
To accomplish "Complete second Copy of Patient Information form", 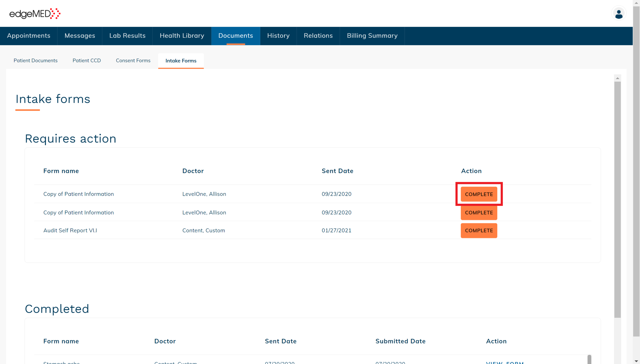I will [478, 213].
